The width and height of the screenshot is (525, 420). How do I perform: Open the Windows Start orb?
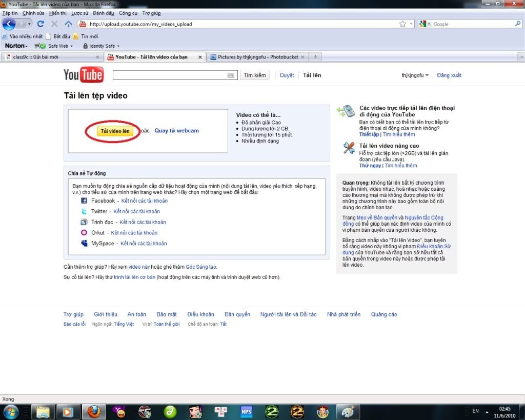coord(11,411)
